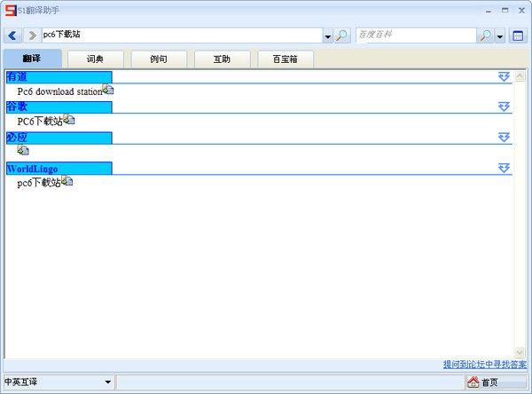Go forward with the gray right arrow
Viewport: 532px width, 394px height.
click(32, 35)
